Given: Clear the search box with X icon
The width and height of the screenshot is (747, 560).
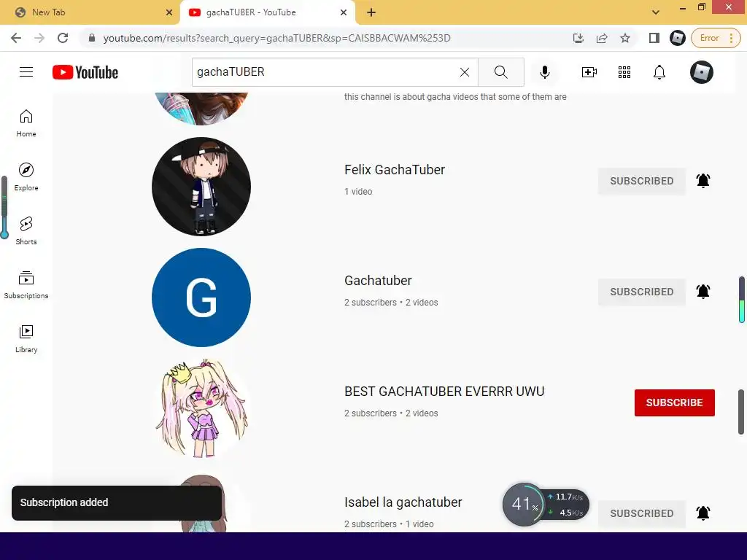Looking at the screenshot, I should click(465, 72).
